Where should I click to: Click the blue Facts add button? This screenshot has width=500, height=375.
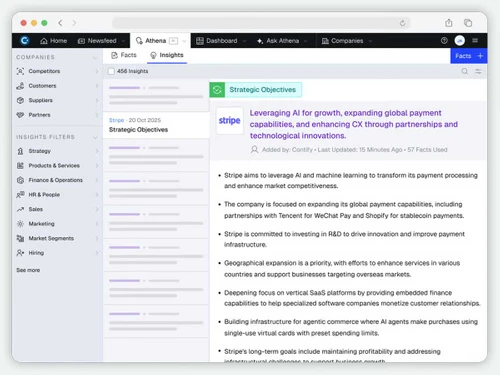(469, 56)
